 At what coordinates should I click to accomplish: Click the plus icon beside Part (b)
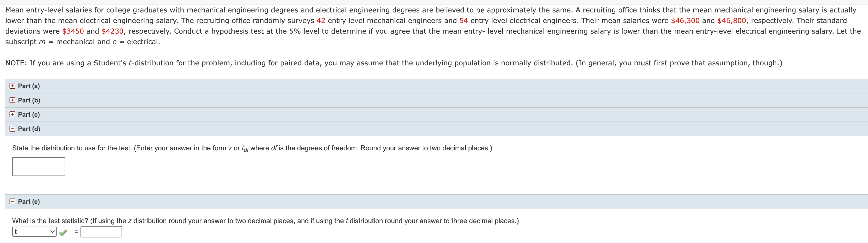click(12, 100)
